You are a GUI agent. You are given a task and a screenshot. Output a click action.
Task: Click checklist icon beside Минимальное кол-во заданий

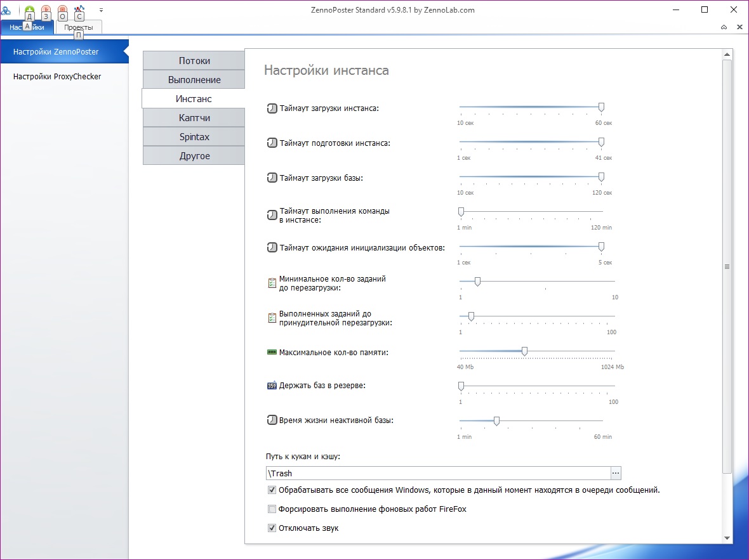(272, 283)
